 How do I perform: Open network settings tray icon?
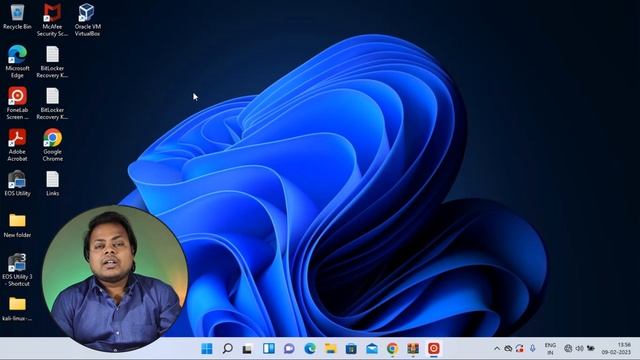click(x=568, y=349)
